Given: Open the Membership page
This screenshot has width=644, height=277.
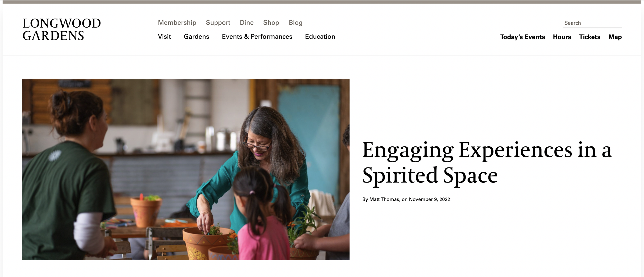Looking at the screenshot, I should point(177,23).
